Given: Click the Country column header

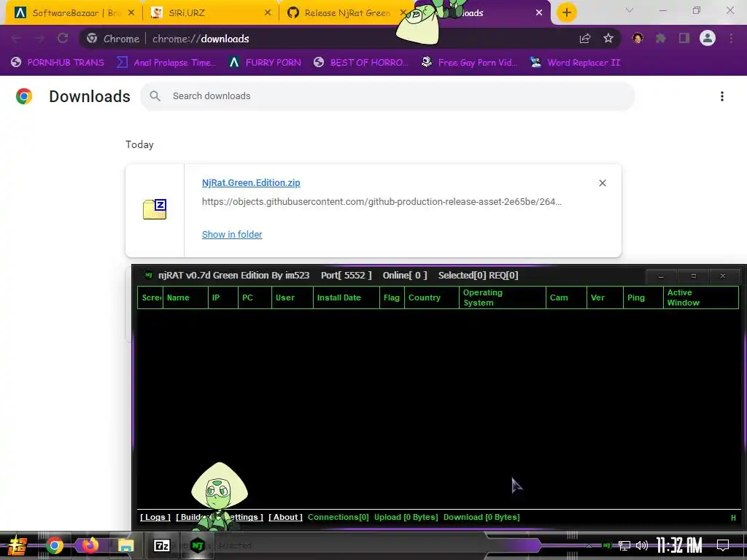Looking at the screenshot, I should click(432, 297).
